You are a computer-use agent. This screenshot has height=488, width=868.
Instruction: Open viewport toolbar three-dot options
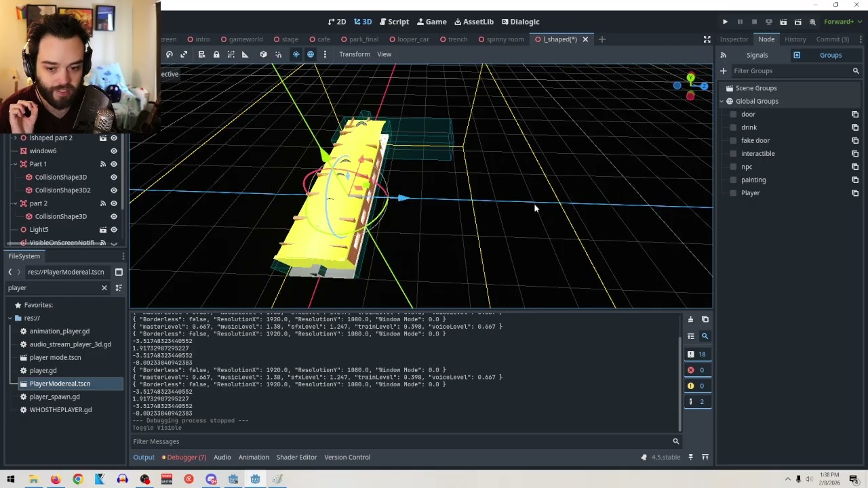pos(325,54)
